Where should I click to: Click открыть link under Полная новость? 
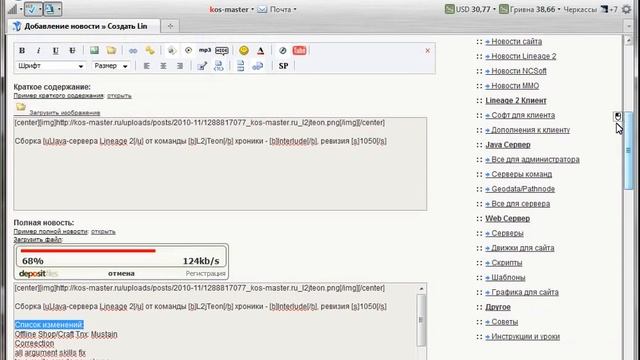103,231
